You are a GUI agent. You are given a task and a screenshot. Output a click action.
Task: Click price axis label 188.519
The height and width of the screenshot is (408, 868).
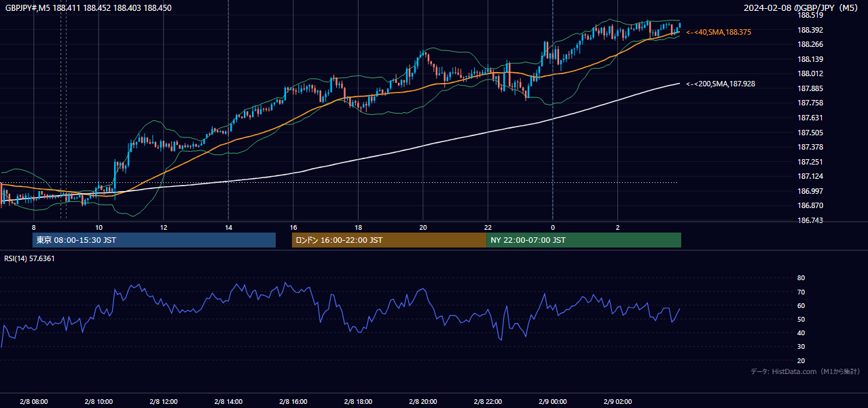point(810,15)
